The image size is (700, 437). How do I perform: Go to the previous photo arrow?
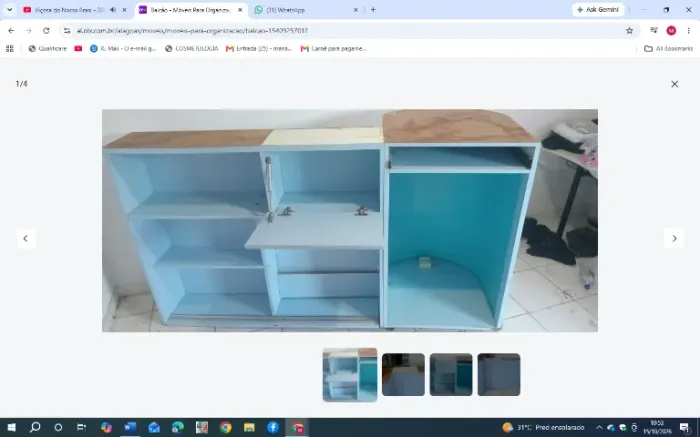pyautogui.click(x=25, y=238)
